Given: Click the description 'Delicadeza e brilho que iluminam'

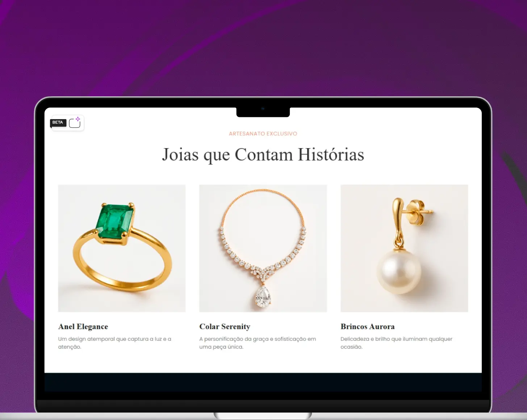Looking at the screenshot, I should (396, 343).
